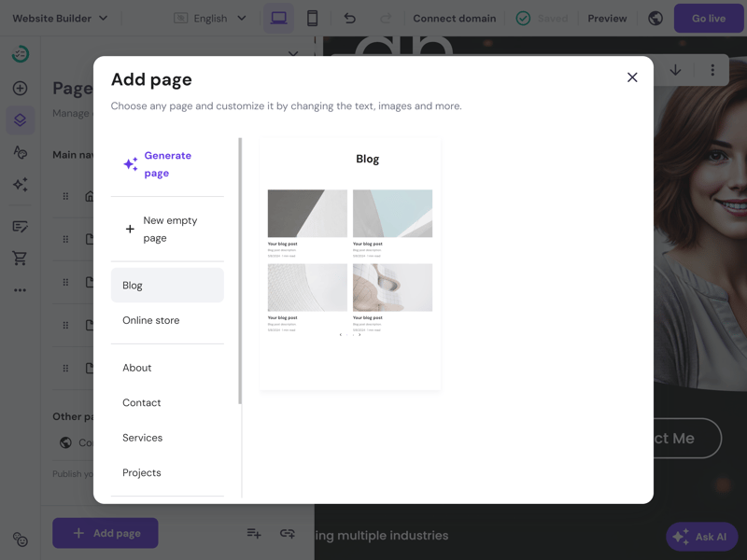Viewport: 747px width, 560px height.
Task: Click Generate page with AI
Action: 167,164
